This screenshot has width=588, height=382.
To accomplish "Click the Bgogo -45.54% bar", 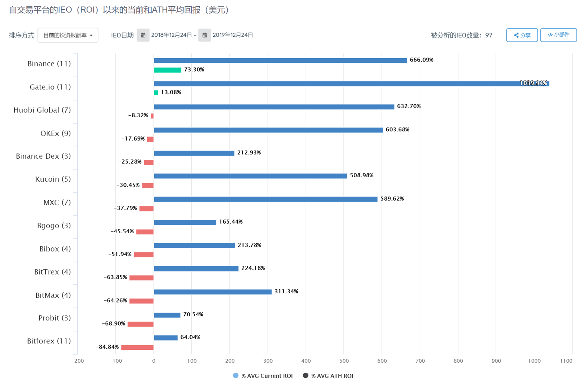I will click(x=145, y=232).
